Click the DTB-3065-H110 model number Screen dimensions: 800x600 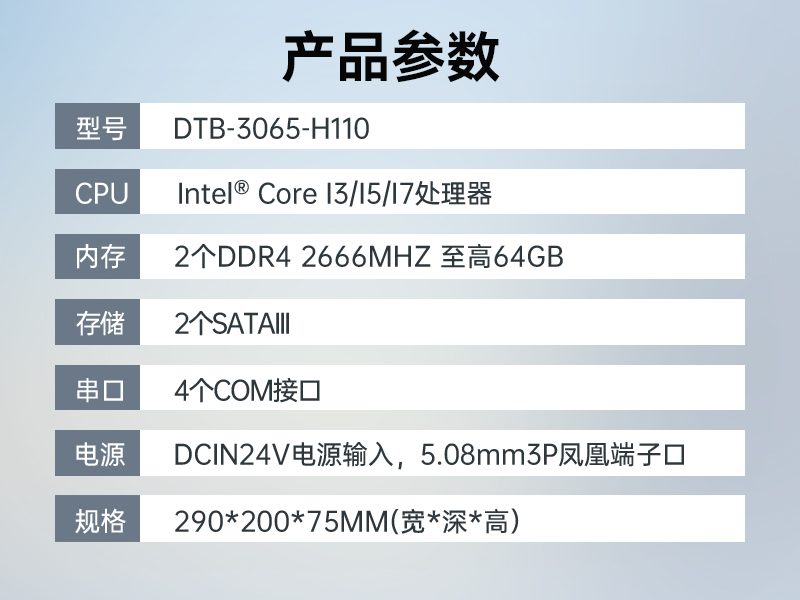click(271, 128)
